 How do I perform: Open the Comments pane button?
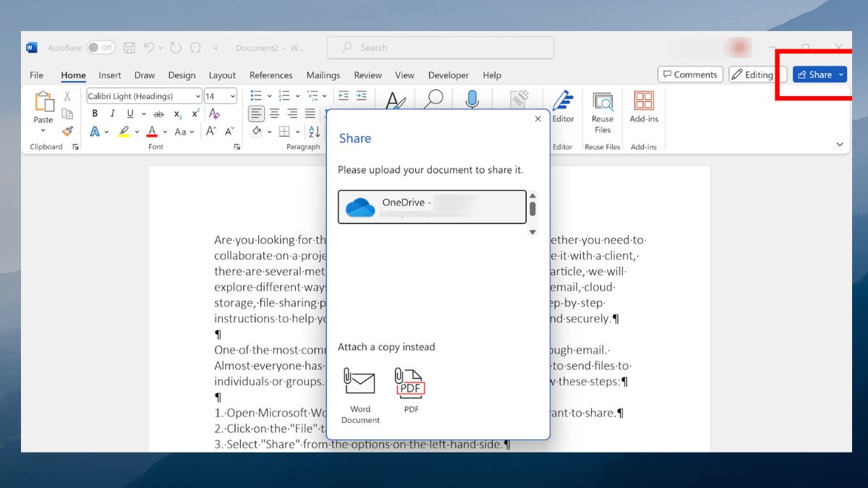click(x=690, y=74)
